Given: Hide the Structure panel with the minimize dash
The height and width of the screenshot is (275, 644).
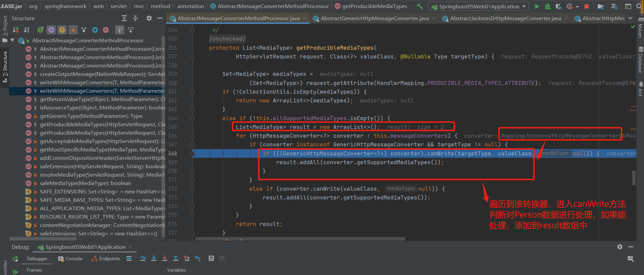Looking at the screenshot, I should pos(160,18).
